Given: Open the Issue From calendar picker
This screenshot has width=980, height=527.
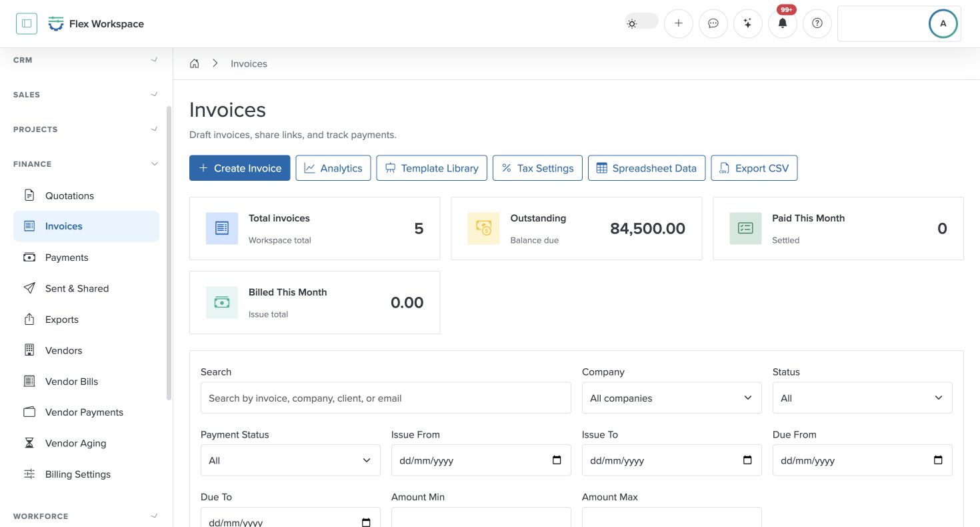Looking at the screenshot, I should [557, 460].
